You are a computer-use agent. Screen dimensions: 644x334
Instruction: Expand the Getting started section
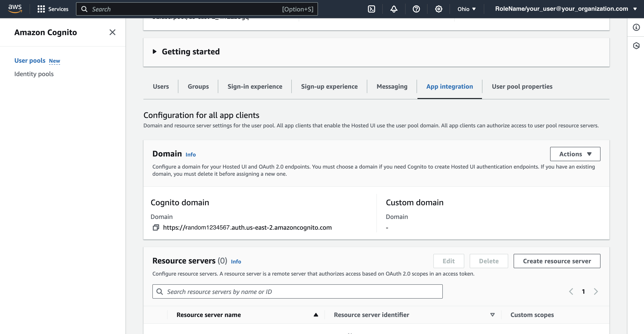[154, 52]
